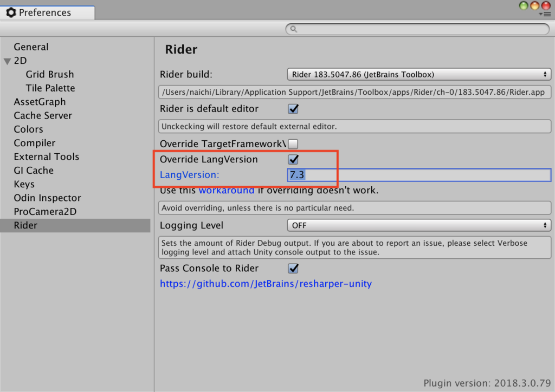Open the window options menu icon
This screenshot has width=555, height=392.
(545, 15)
